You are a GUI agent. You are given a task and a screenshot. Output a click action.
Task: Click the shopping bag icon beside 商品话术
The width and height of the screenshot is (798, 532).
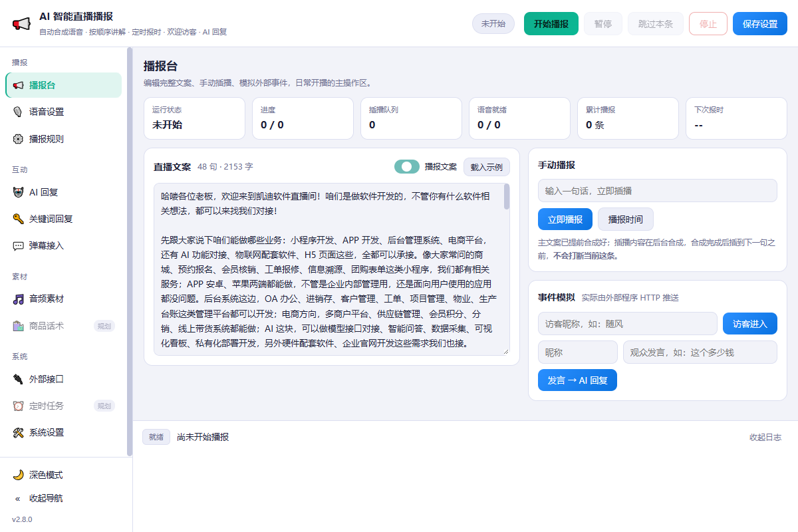coord(18,326)
